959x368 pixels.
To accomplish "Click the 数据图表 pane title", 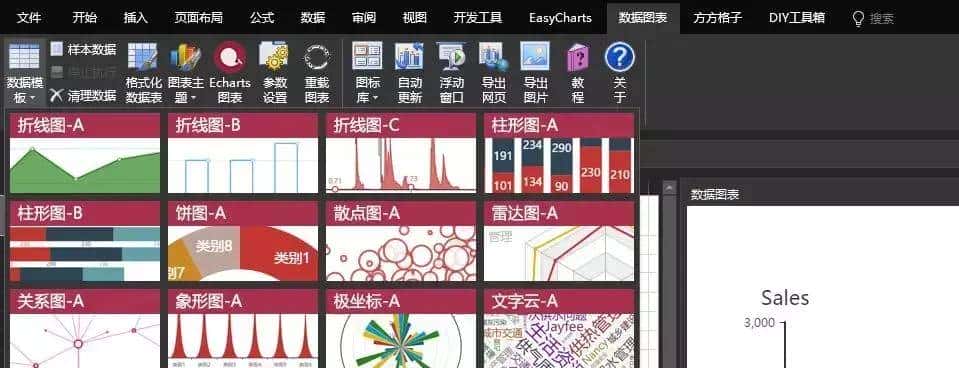I will point(714,194).
